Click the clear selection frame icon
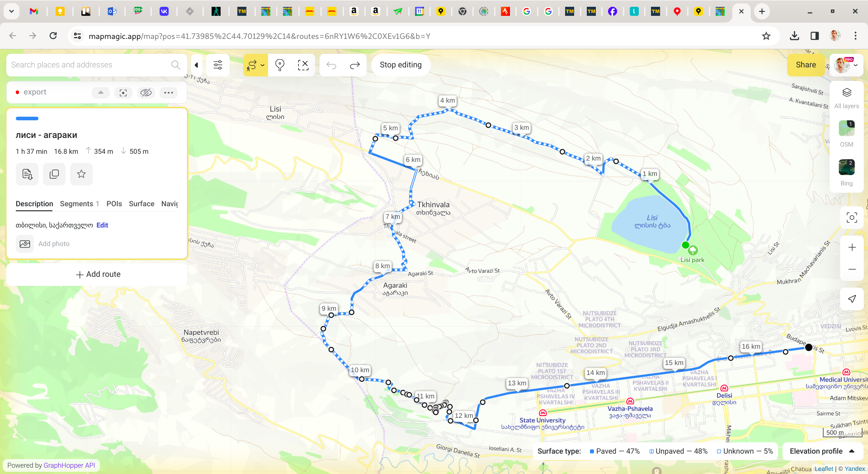This screenshot has width=868, height=474. point(303,65)
